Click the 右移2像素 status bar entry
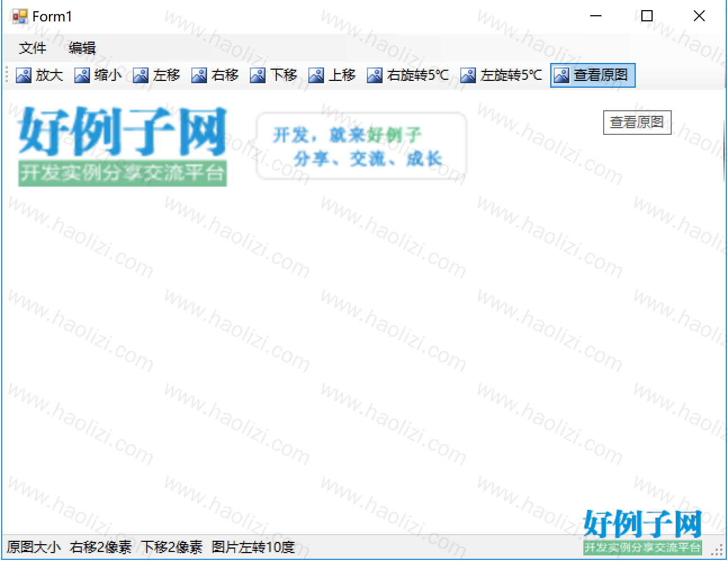728x561 pixels. pyautogui.click(x=101, y=547)
